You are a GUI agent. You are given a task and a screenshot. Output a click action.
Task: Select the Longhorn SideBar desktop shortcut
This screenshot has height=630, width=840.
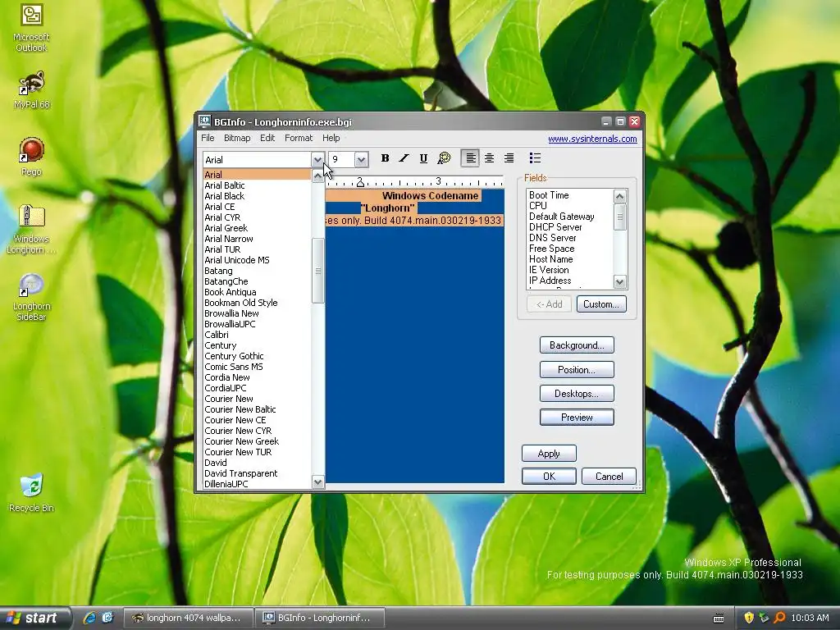coord(31,297)
